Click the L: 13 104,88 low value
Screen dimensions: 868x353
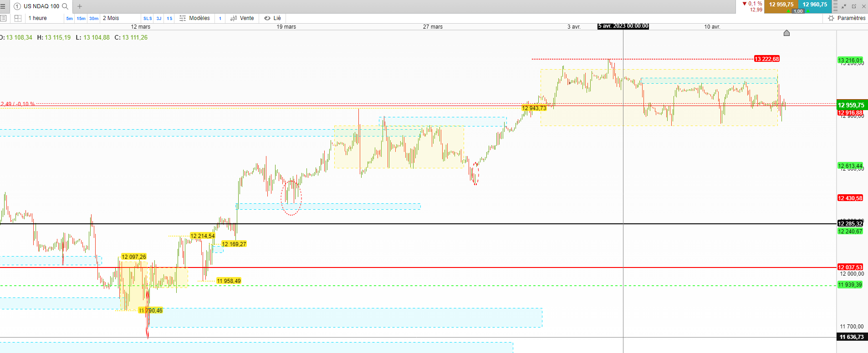[93, 38]
